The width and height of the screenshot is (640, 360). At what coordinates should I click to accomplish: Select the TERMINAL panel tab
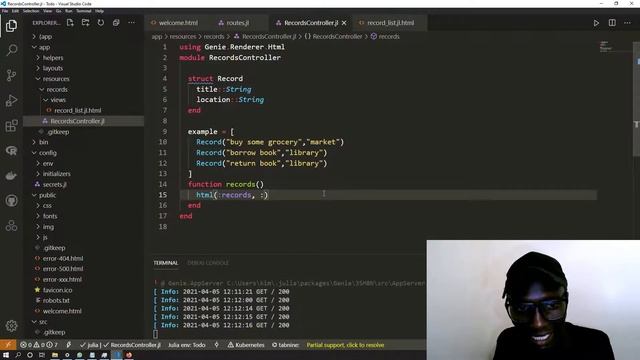click(166, 263)
